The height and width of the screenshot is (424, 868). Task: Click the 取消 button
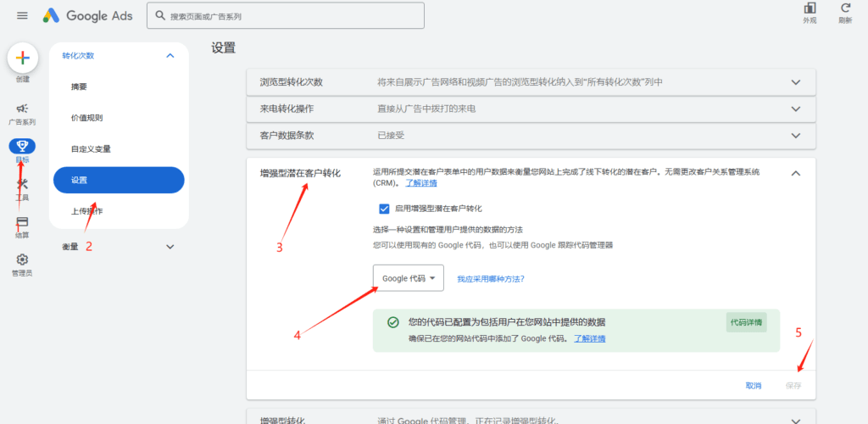pos(754,386)
